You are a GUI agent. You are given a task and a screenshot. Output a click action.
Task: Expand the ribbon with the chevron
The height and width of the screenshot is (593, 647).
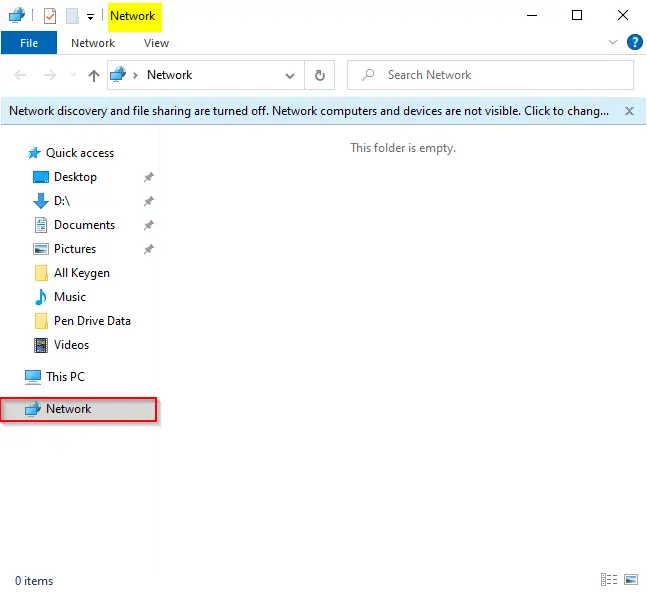pyautogui.click(x=613, y=42)
